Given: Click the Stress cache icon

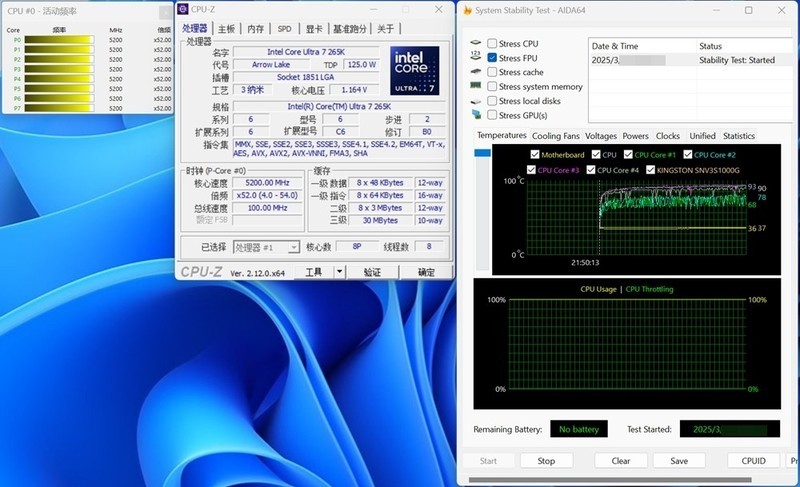Looking at the screenshot, I should point(476,71).
